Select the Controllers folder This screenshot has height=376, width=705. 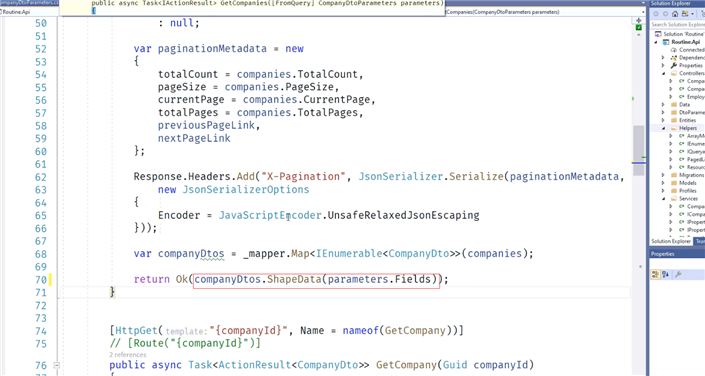coord(692,73)
